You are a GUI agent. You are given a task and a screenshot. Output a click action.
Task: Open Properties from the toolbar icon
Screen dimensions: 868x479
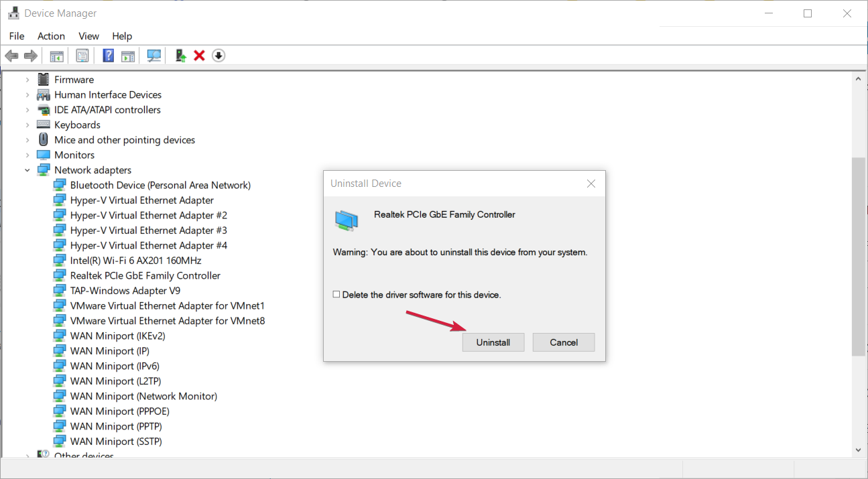tap(82, 56)
